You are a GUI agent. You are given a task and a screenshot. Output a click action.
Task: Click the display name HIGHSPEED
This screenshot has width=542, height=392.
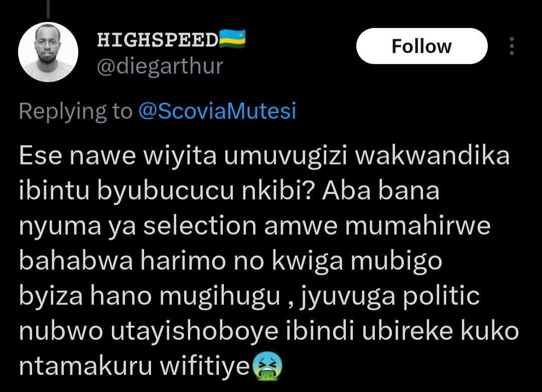click(157, 40)
